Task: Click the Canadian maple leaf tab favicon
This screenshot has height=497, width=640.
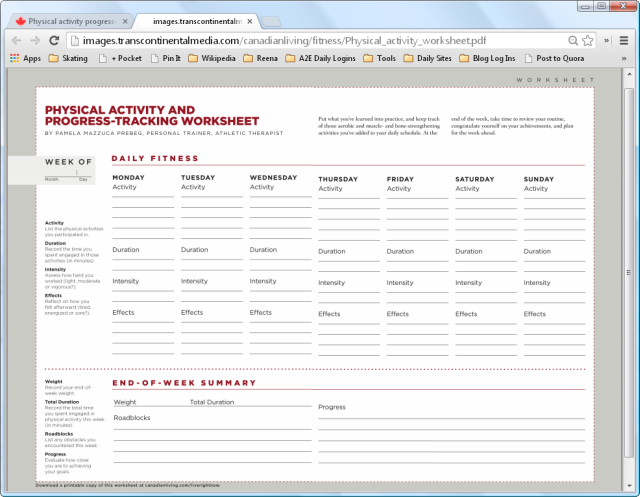Action: 20,21
